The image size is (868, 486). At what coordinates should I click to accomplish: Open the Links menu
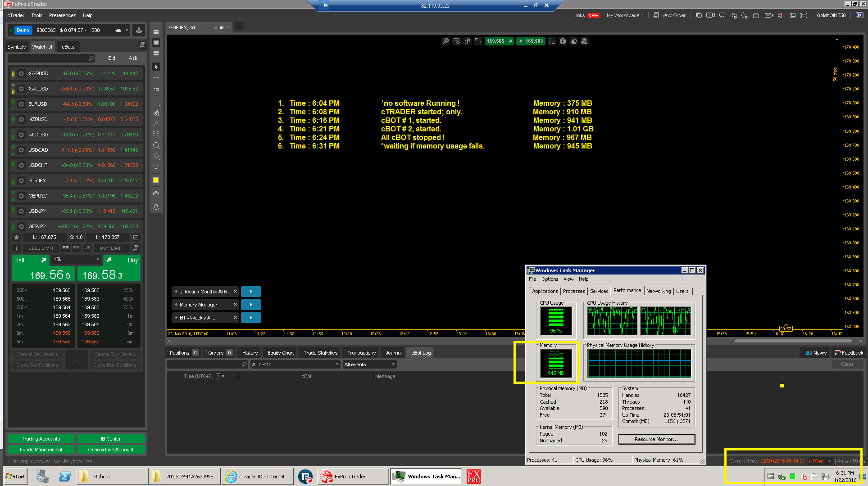coord(579,15)
